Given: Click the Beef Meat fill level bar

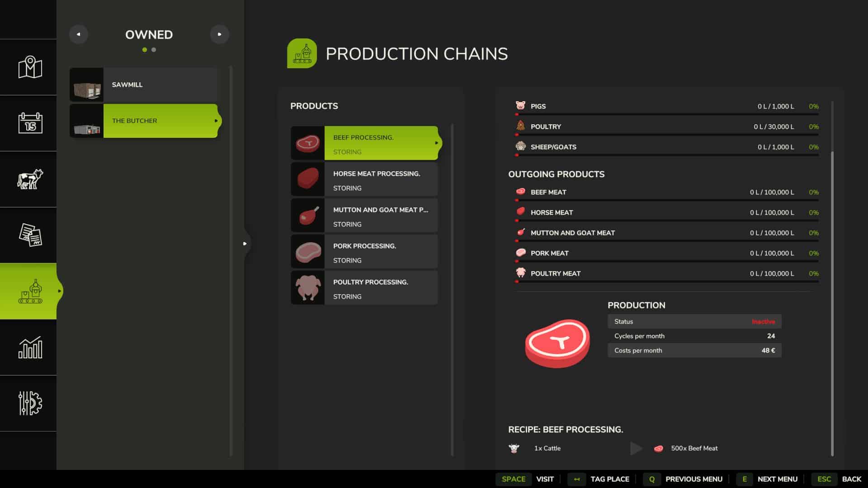Looking at the screenshot, I should pos(667,200).
